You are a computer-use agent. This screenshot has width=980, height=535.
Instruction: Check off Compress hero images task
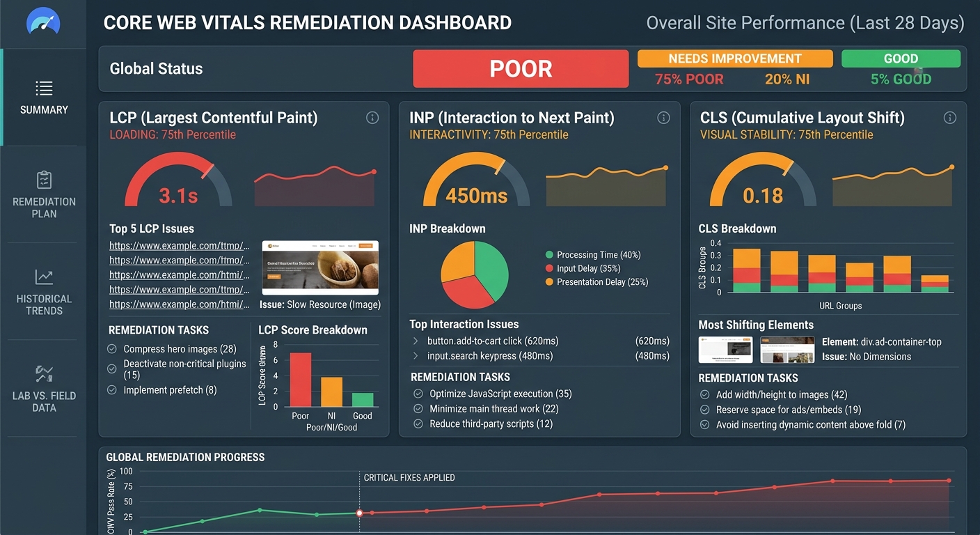point(112,349)
